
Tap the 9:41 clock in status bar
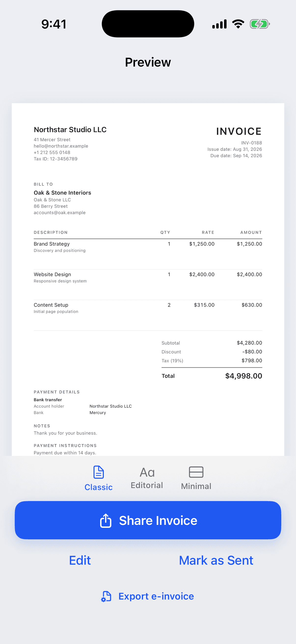pyautogui.click(x=54, y=24)
